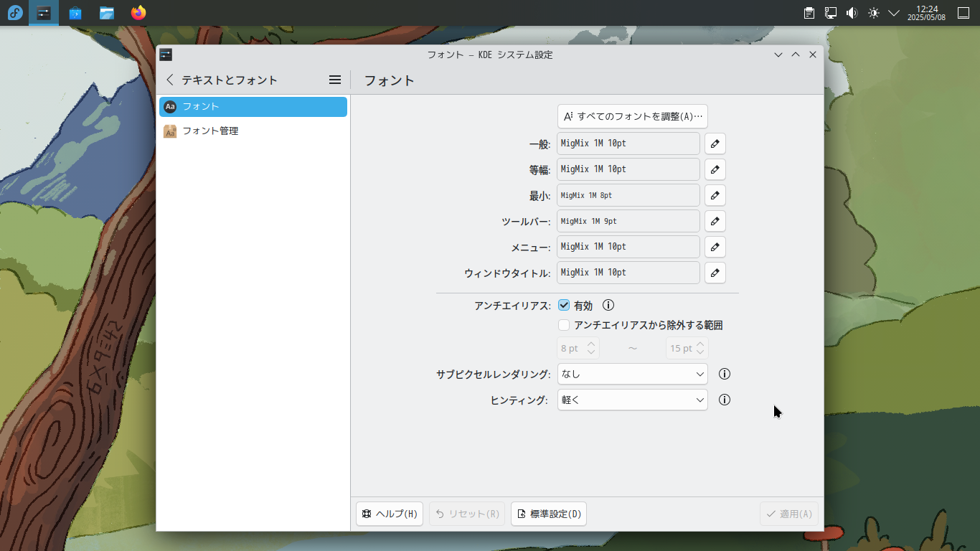Viewport: 980px width, 551px height.
Task: Toggle アンチエイリアスから除外する範囲 checkbox
Action: click(564, 325)
